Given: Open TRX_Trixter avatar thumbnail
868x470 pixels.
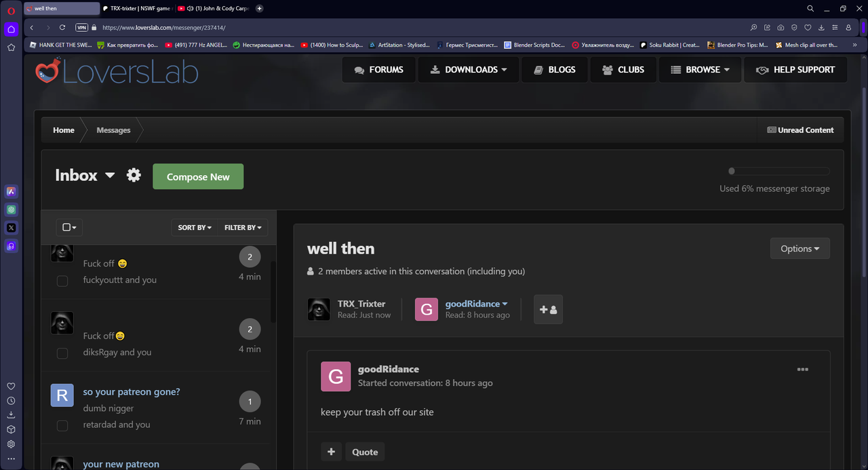Looking at the screenshot, I should pos(319,309).
